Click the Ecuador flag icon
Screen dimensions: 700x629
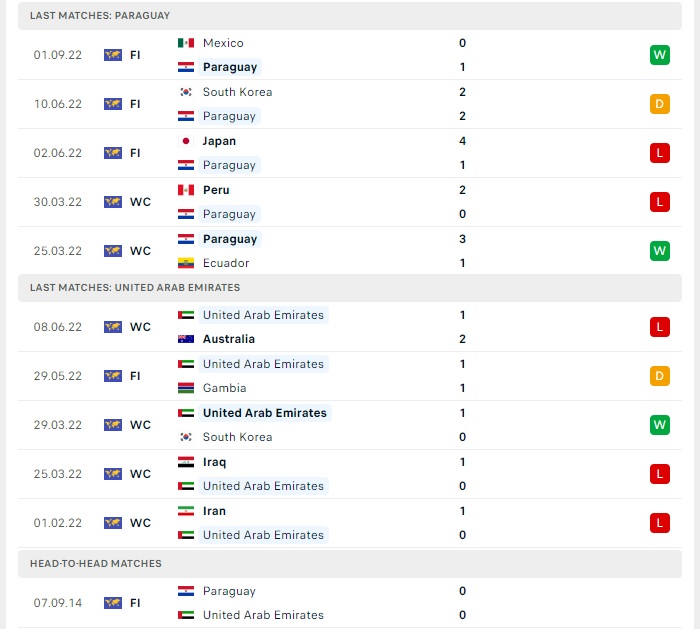click(186, 263)
